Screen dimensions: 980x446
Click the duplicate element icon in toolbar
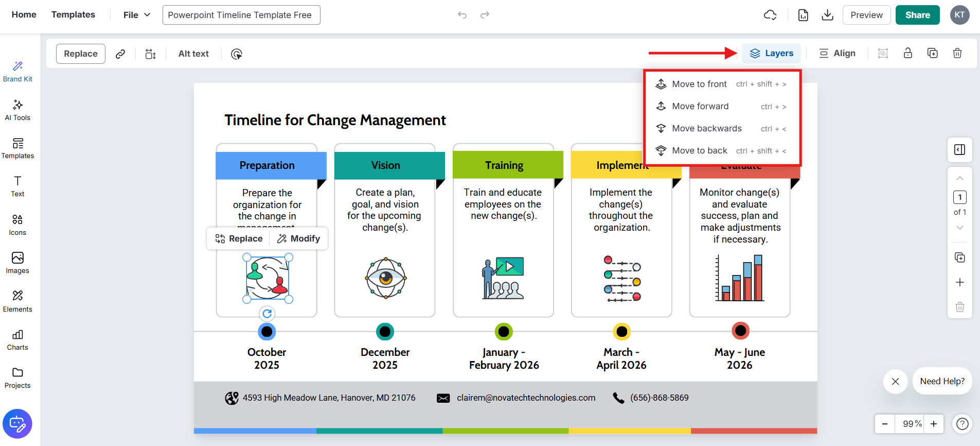point(932,53)
